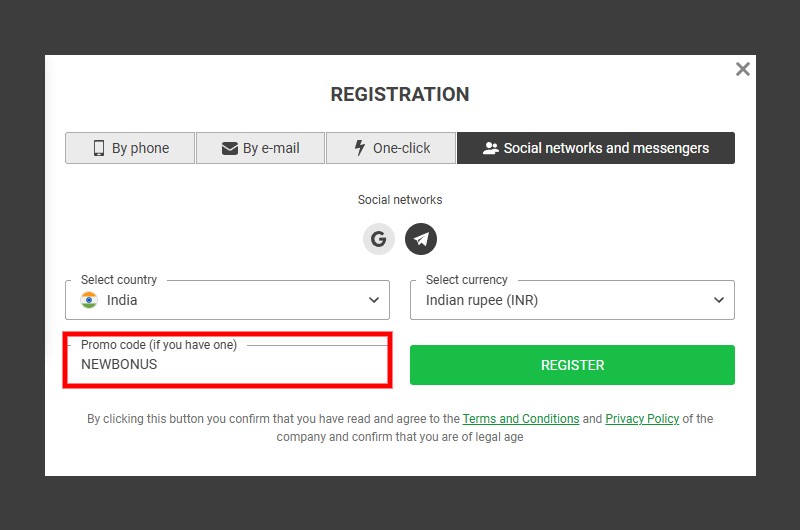Viewport: 800px width, 530px height.
Task: Switch to the By phone tab
Action: 130,148
